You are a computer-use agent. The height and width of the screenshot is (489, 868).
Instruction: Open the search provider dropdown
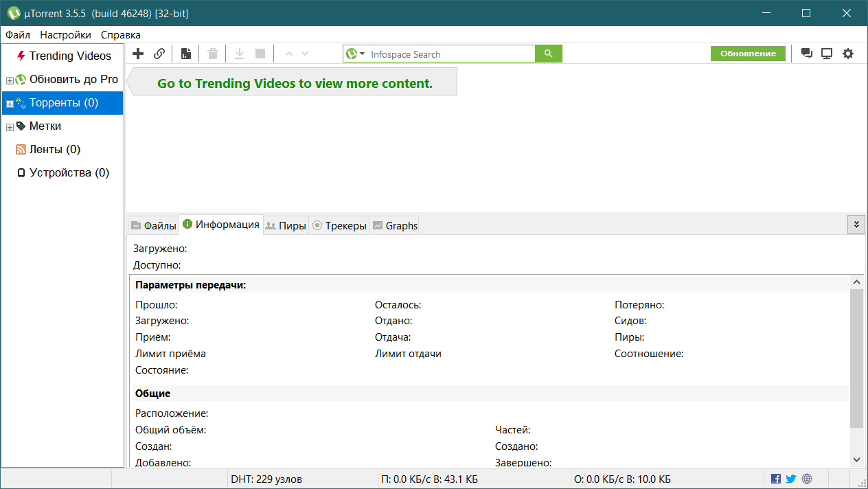coord(355,54)
